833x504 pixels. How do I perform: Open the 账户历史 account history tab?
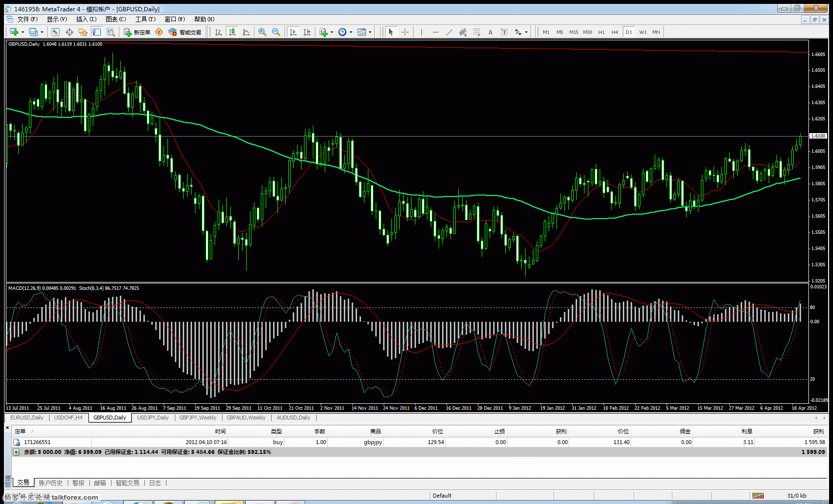coord(51,483)
